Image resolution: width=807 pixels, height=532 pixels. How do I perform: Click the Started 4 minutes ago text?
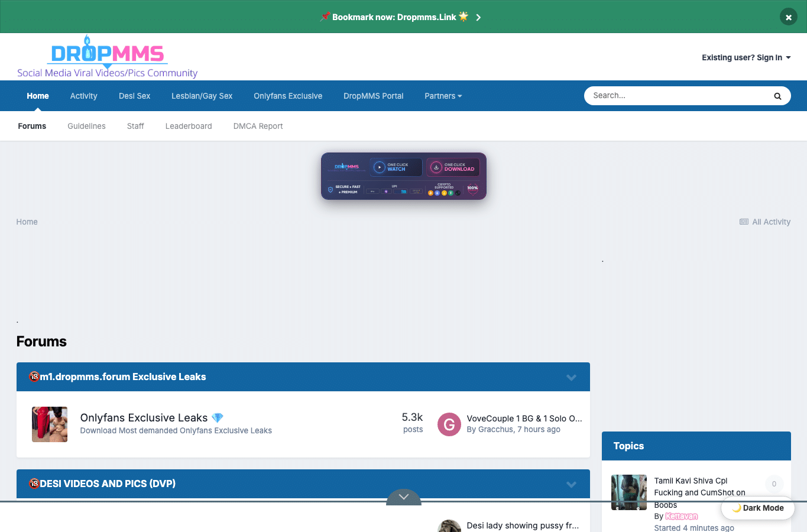tap(694, 528)
